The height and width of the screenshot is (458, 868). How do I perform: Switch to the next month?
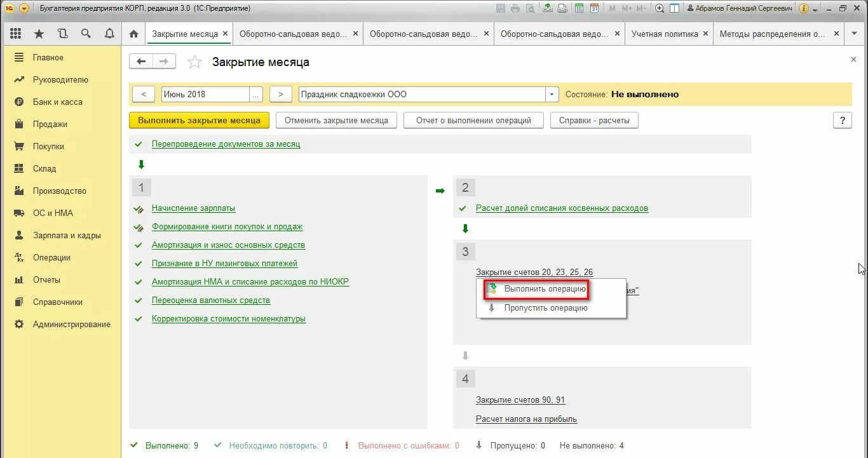coord(281,95)
